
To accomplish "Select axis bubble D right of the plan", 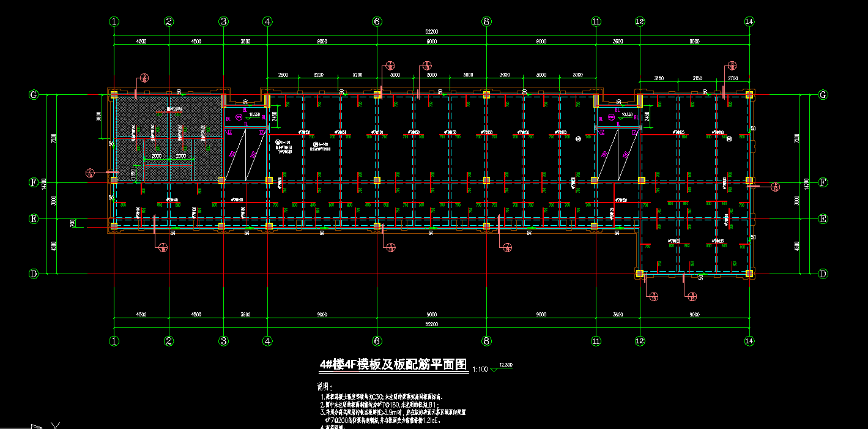I will point(823,274).
